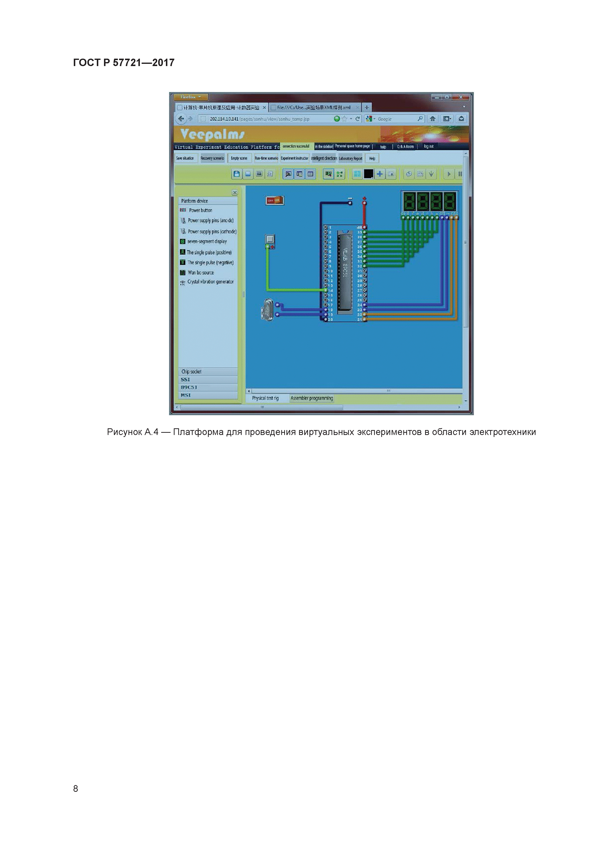
Task: Click the blue plus icon in toolbar
Action: 380,174
